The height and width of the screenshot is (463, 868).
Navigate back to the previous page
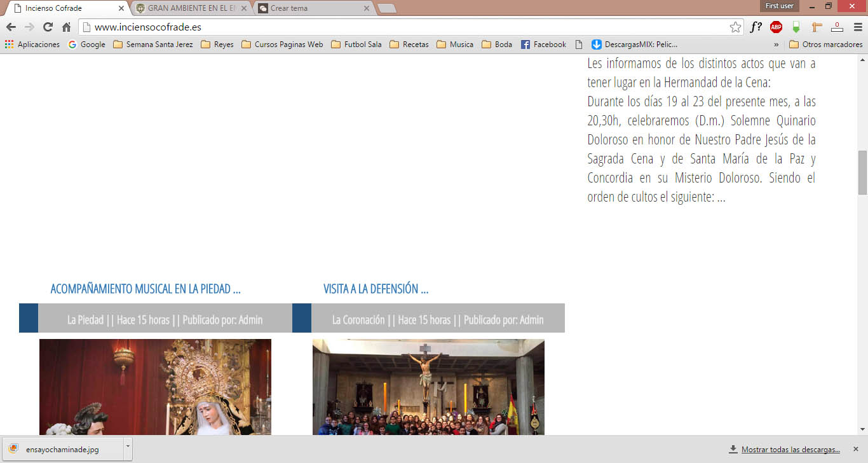tap(11, 27)
